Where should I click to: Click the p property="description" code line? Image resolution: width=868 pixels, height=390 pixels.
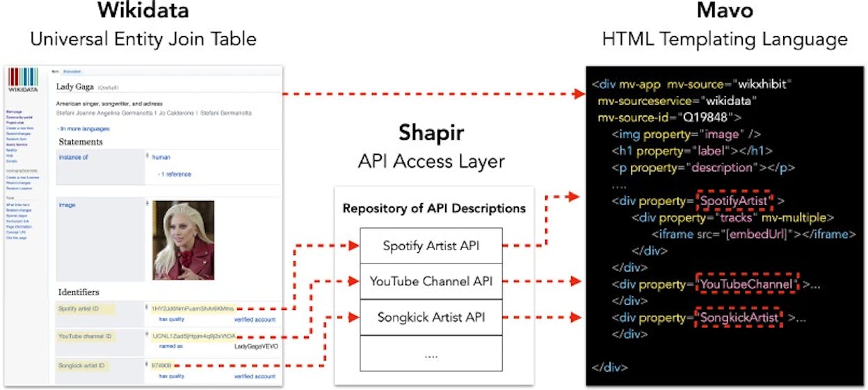click(703, 168)
